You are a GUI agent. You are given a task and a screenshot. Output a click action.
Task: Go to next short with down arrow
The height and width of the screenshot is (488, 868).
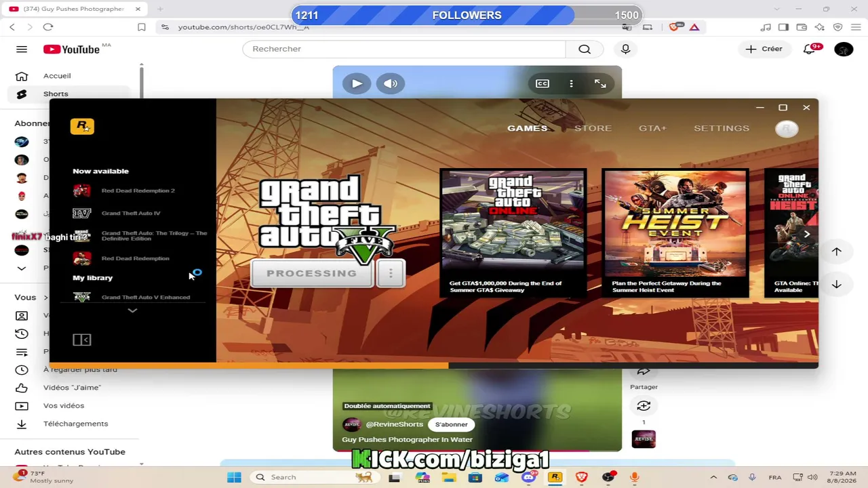[837, 284]
